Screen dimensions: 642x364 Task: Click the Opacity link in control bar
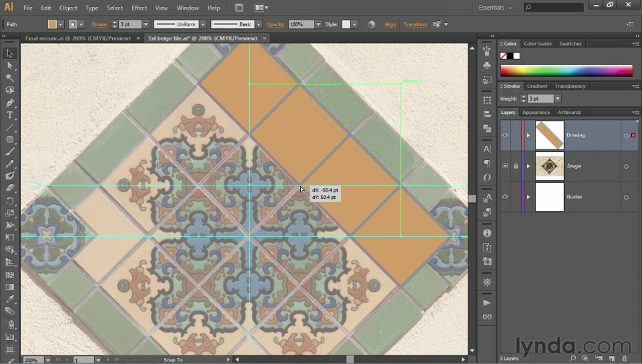(276, 24)
